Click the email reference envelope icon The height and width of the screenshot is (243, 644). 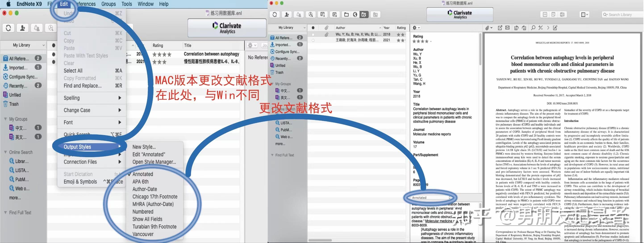click(x=508, y=28)
